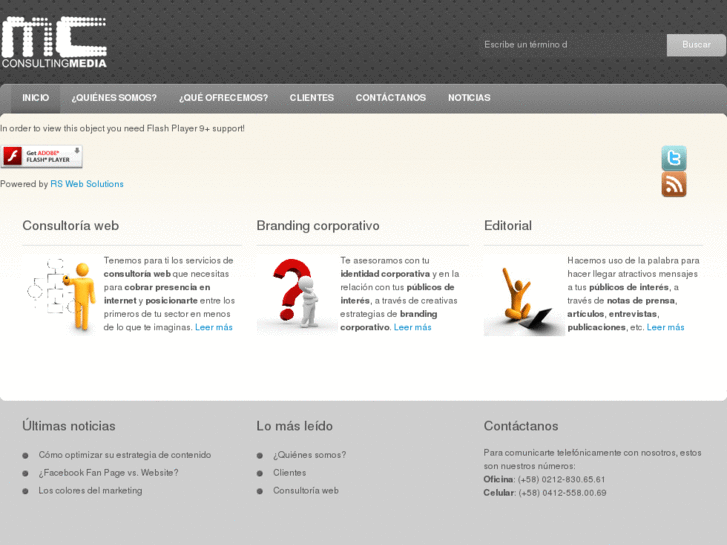
Task: Open ¿Quiénes somos? in Lo más leído
Action: coord(309,455)
